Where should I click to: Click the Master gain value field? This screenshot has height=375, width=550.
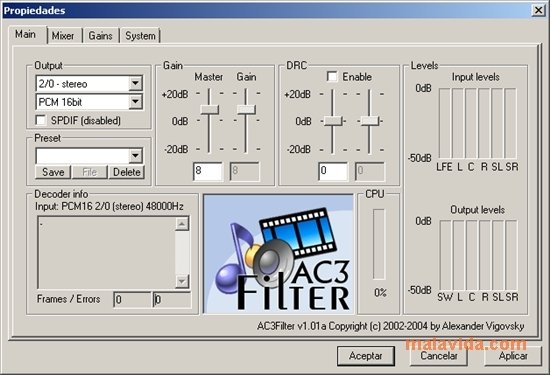click(208, 171)
